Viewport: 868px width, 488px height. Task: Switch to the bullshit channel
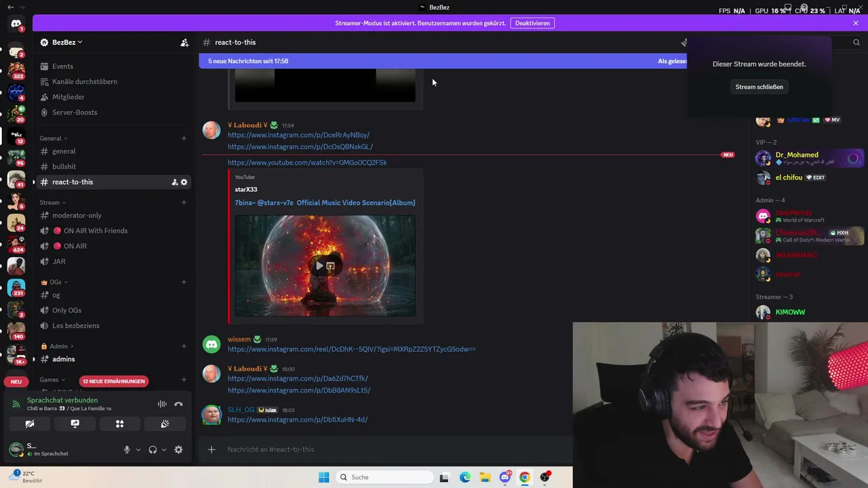pos(113,167)
